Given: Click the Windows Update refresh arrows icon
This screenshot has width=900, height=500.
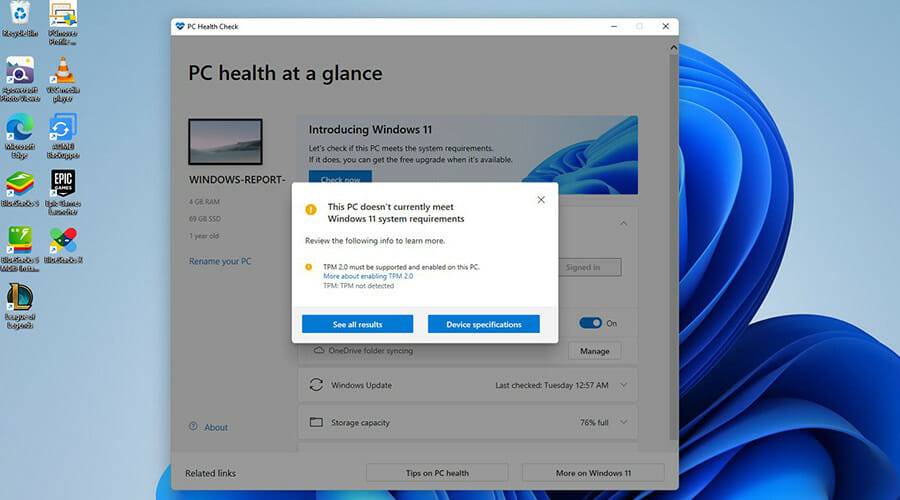Looking at the screenshot, I should [316, 385].
